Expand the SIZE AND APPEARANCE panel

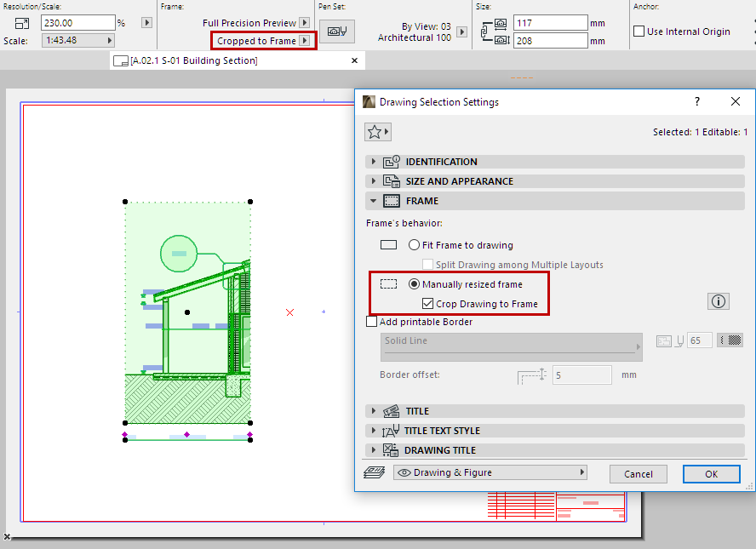(x=374, y=181)
